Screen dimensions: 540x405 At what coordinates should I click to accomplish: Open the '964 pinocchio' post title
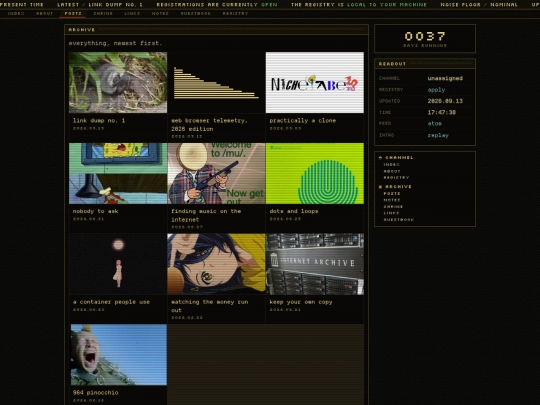pos(95,393)
